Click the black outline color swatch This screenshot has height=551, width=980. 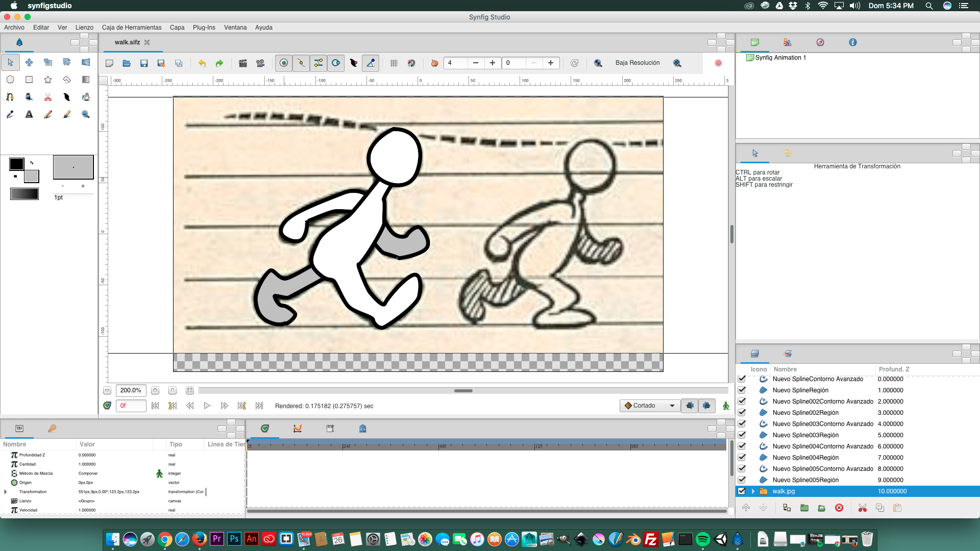[x=16, y=164]
